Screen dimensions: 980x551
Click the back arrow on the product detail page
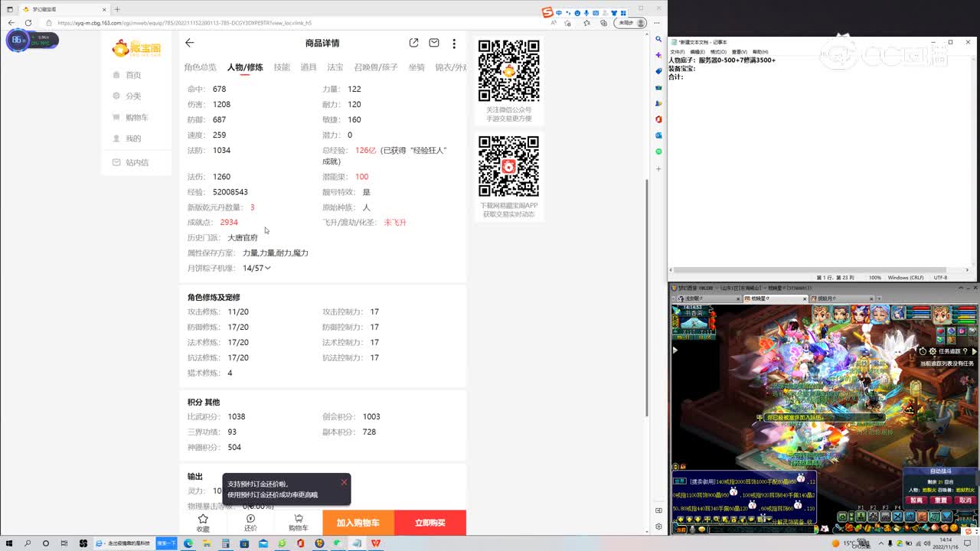(x=189, y=43)
